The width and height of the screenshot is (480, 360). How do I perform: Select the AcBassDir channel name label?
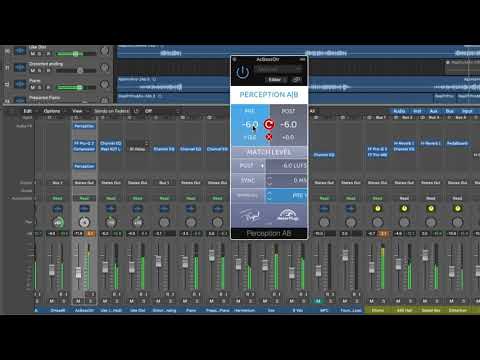pyautogui.click(x=84, y=310)
